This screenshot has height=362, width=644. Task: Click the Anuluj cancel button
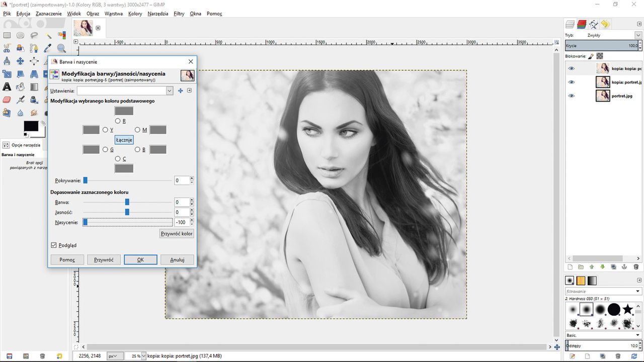pyautogui.click(x=177, y=259)
